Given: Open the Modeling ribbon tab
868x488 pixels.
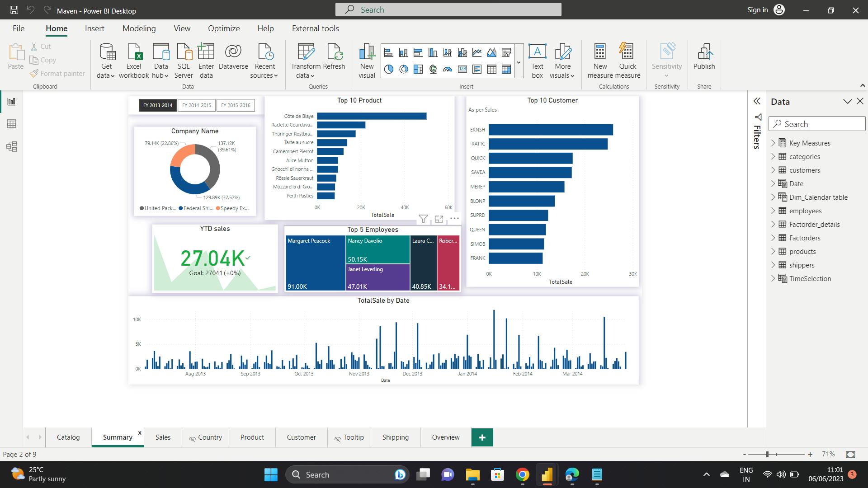Looking at the screenshot, I should point(139,28).
